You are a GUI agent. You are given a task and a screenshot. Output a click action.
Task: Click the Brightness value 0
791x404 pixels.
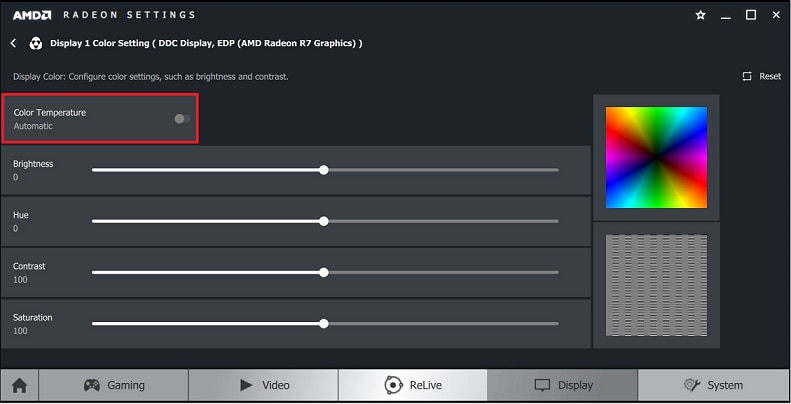(16, 178)
